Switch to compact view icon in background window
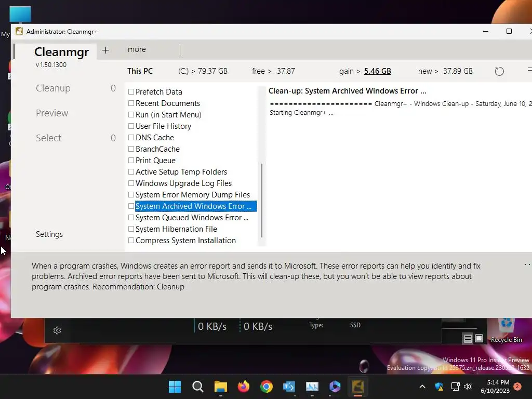The width and height of the screenshot is (532, 399). 479,338
